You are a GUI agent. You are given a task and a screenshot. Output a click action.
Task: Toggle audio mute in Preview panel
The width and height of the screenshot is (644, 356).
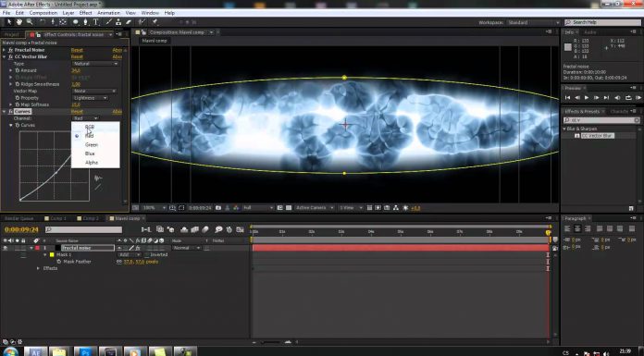coord(617,98)
